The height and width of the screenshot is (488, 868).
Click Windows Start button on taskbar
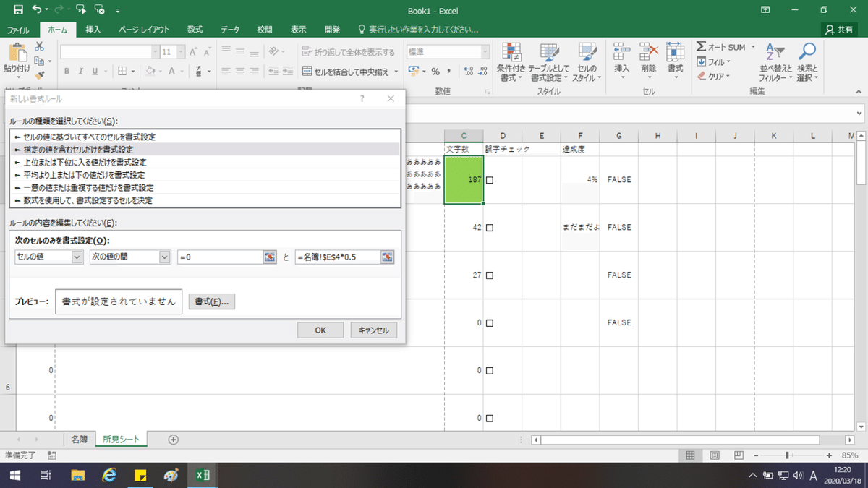coord(14,475)
